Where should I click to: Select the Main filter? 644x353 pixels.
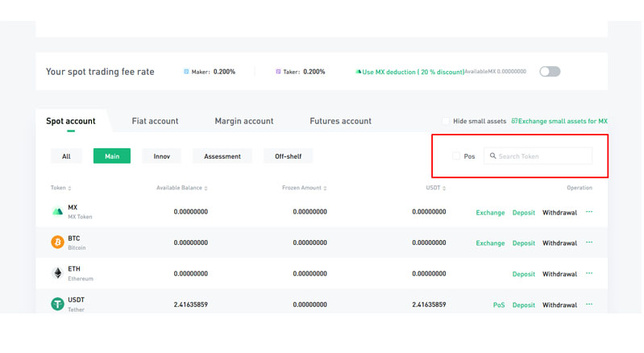tap(112, 156)
